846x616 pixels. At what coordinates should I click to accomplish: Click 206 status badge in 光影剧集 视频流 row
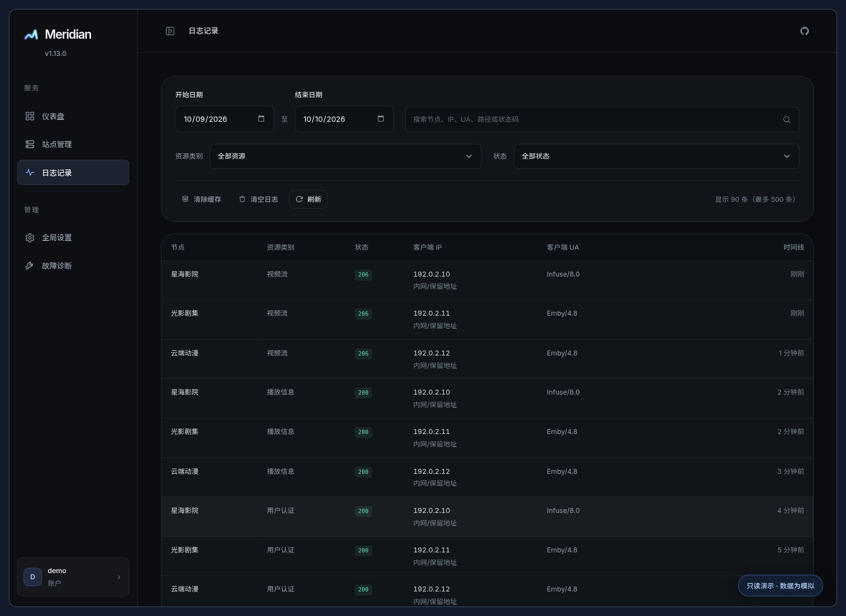point(363,314)
